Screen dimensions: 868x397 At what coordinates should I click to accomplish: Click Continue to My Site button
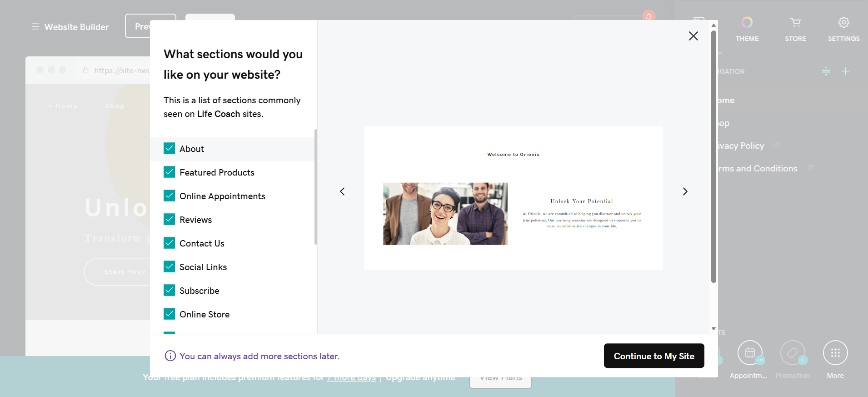(x=654, y=356)
